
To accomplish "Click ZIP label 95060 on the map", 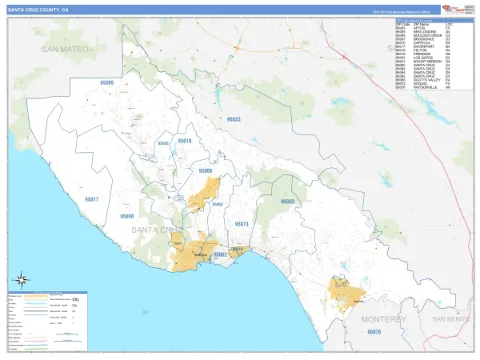I will 127,216.
